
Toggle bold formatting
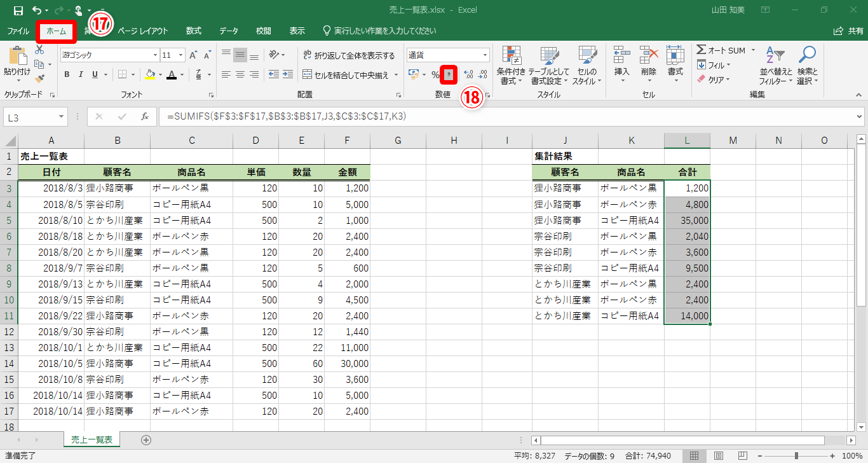[x=67, y=74]
